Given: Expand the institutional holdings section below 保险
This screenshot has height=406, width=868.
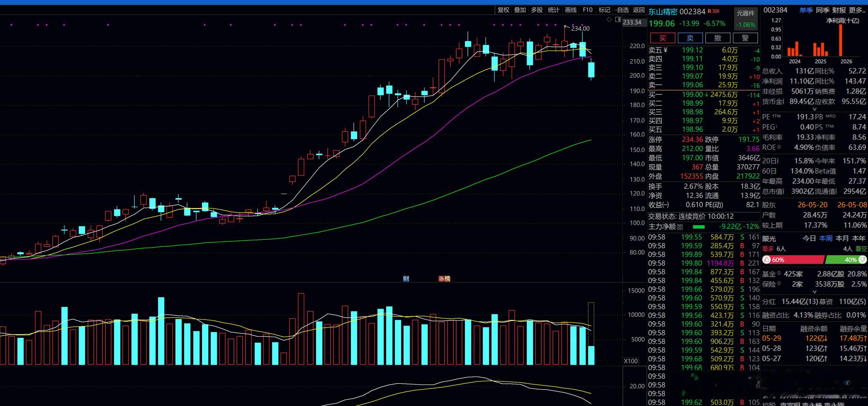Looking at the screenshot, I should click(x=815, y=292).
